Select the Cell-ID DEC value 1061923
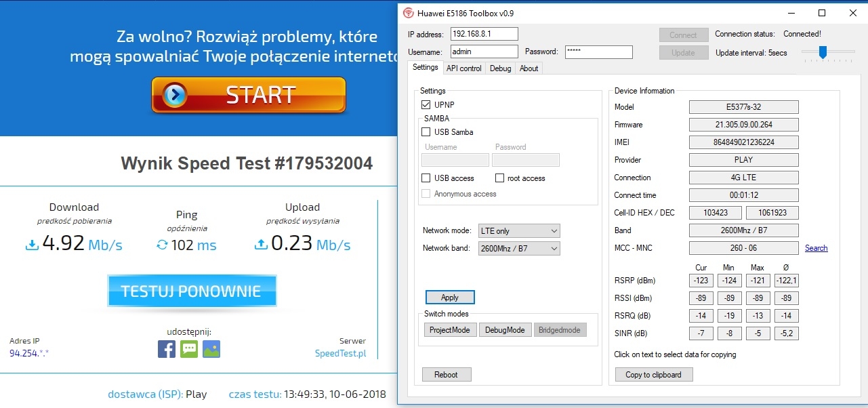The height and width of the screenshot is (408, 868). 772,213
